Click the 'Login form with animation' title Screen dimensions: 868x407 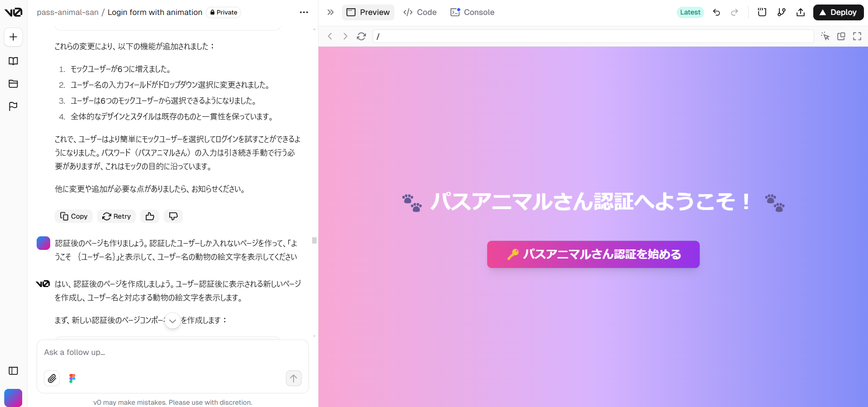pos(155,12)
